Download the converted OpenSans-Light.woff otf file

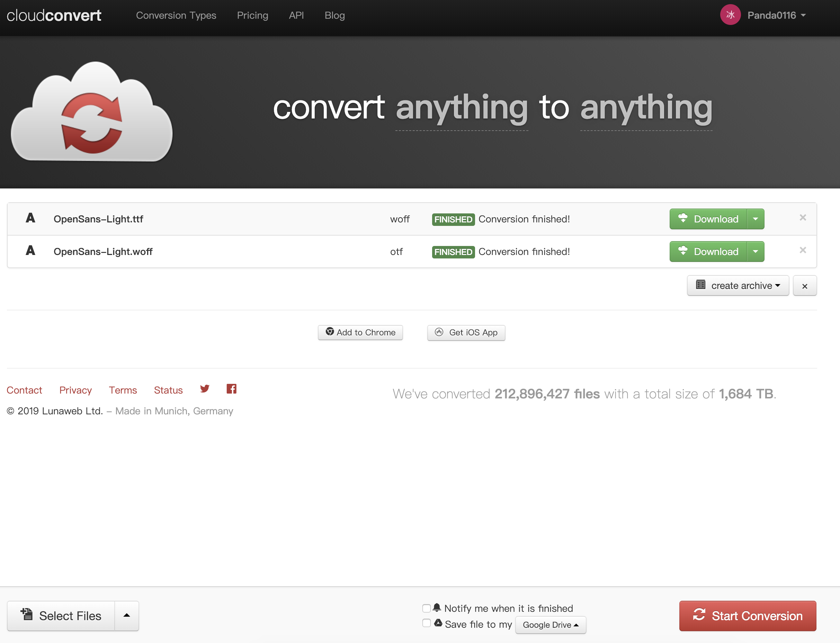(708, 252)
